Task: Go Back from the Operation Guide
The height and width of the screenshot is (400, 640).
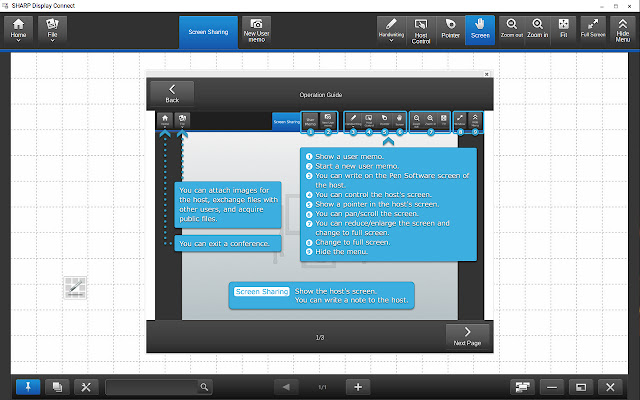Action: [x=172, y=93]
